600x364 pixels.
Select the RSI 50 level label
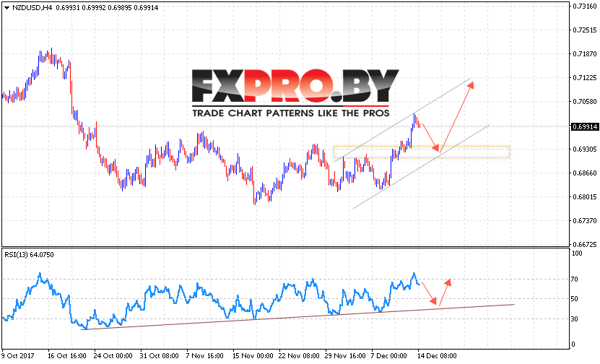[x=574, y=299]
